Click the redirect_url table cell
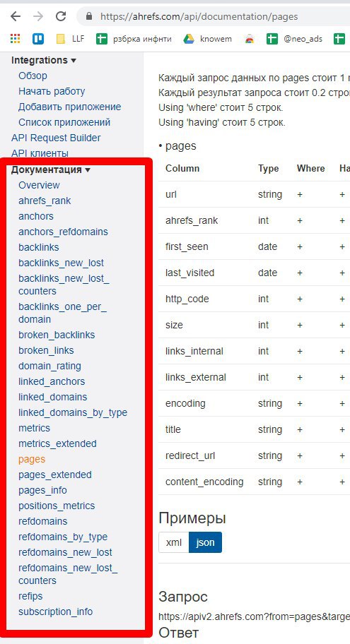The height and width of the screenshot is (644, 350). click(190, 455)
